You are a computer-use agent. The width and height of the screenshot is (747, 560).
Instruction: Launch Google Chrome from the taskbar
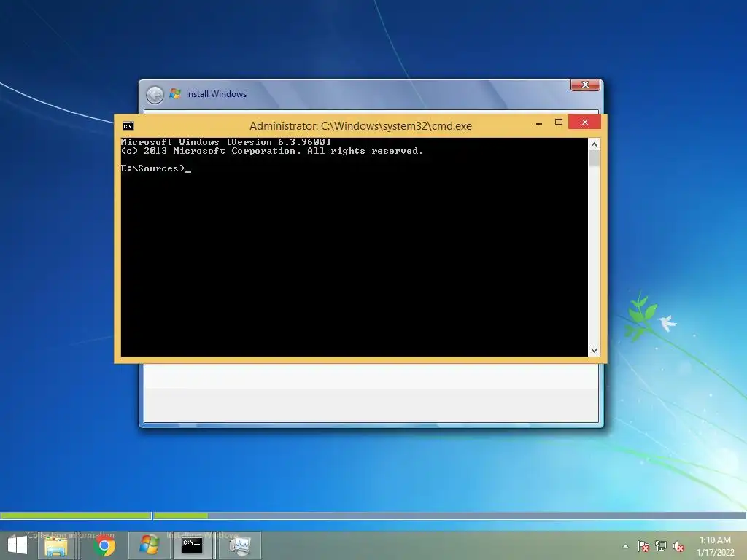coord(104,545)
